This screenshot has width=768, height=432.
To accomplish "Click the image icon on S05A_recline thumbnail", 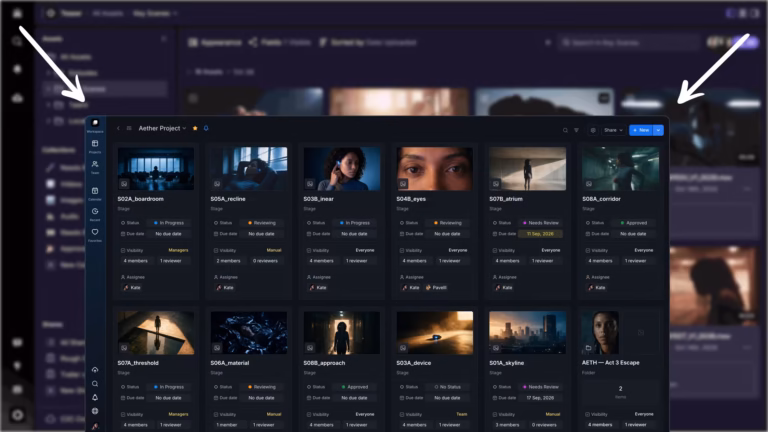I will coord(217,184).
